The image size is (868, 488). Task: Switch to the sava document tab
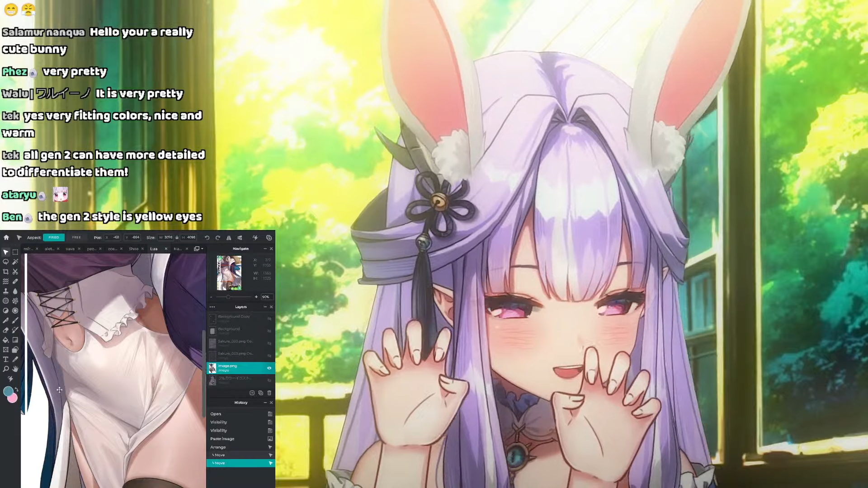click(x=70, y=249)
